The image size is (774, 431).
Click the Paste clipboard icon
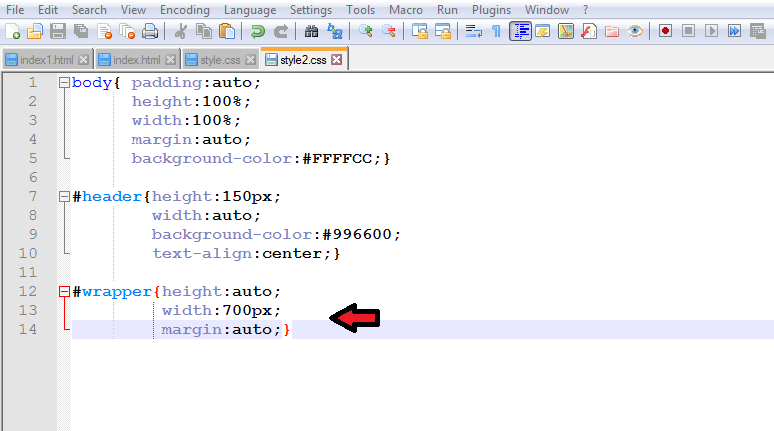pyautogui.click(x=227, y=31)
